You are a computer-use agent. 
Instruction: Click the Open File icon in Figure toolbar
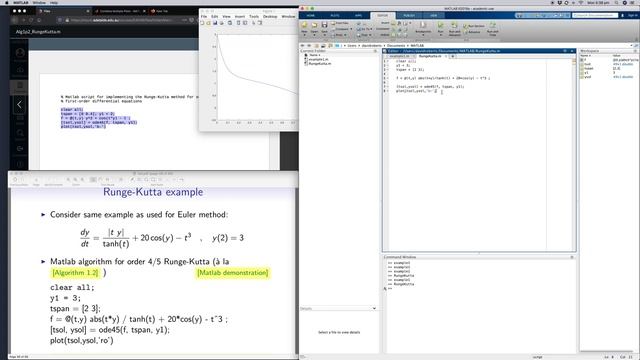[x=208, y=23]
